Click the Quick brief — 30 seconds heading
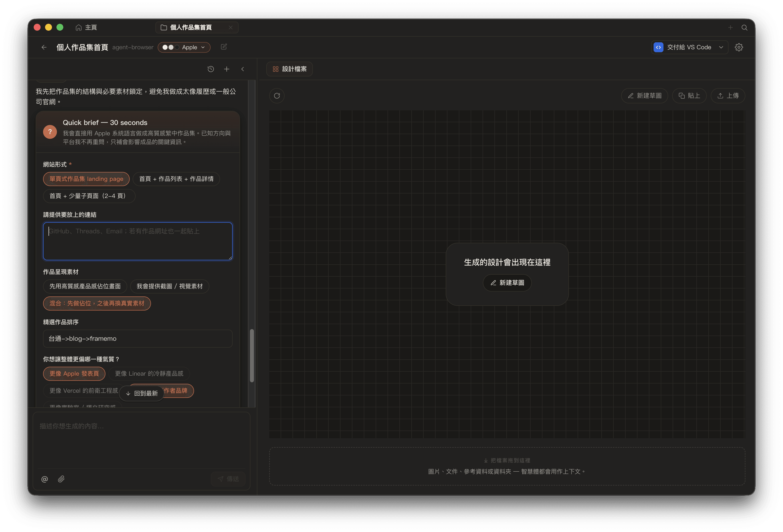 tap(105, 123)
